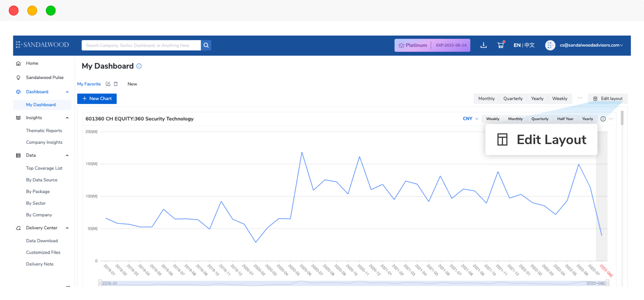Collapse the Insights sidebar section

[x=67, y=118]
